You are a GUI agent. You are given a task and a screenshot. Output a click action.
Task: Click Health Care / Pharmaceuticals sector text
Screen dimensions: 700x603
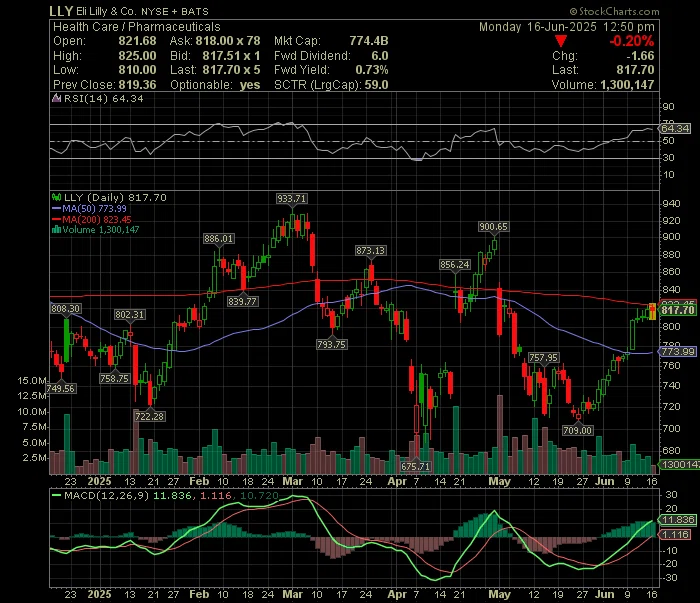(137, 27)
